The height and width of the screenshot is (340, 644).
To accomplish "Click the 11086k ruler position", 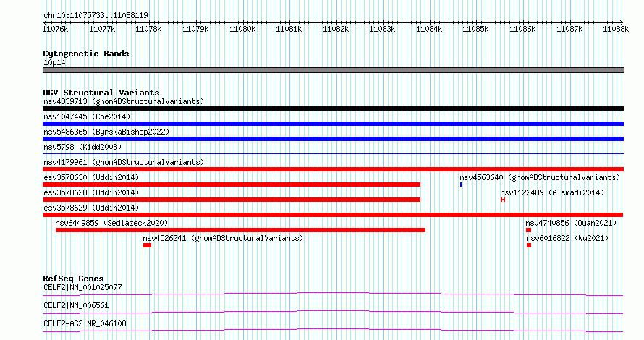I will tap(522, 29).
